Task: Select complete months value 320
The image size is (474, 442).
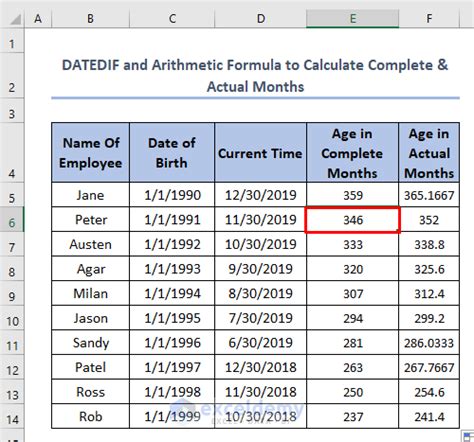Action: click(x=352, y=269)
